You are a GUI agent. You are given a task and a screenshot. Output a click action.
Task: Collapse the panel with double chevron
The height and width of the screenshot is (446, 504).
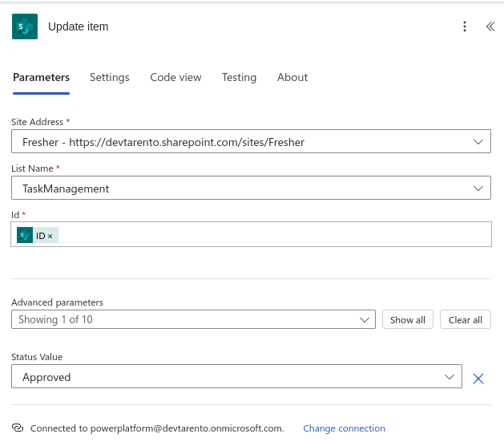pos(490,26)
